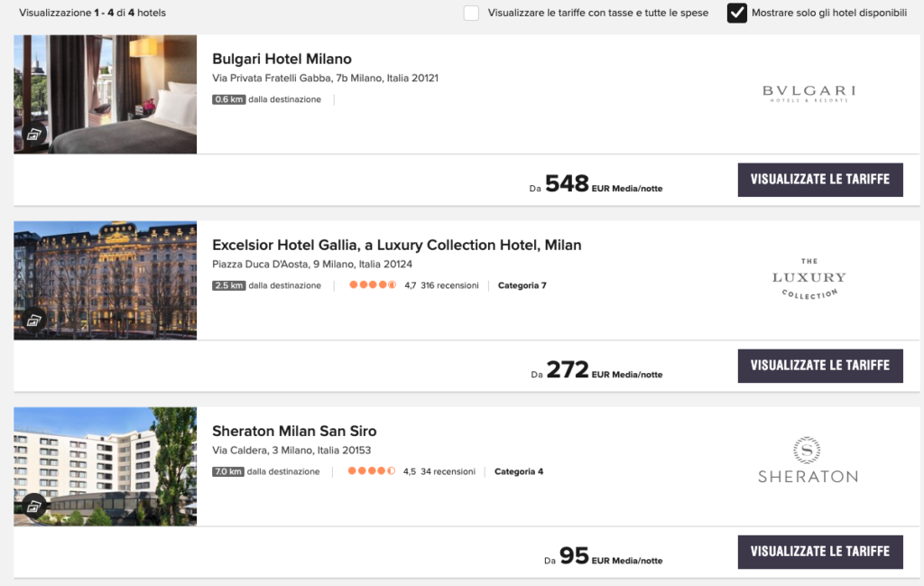The width and height of the screenshot is (924, 586).
Task: Click The Luxury Collection brand logo
Action: [x=808, y=278]
